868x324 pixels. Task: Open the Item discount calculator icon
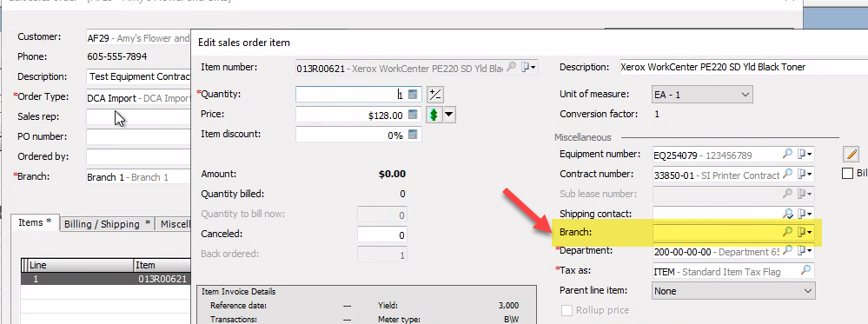(413, 135)
